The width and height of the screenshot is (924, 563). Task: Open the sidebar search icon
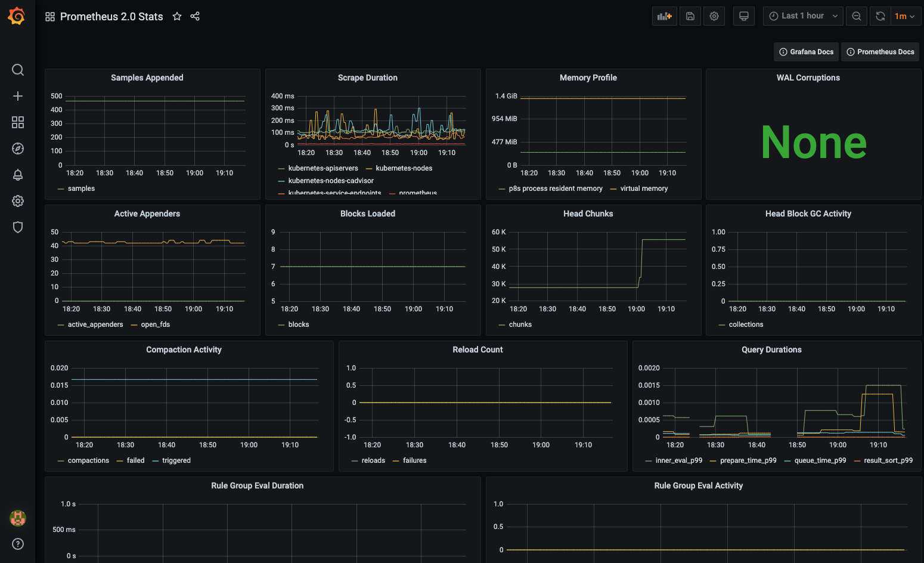[18, 70]
